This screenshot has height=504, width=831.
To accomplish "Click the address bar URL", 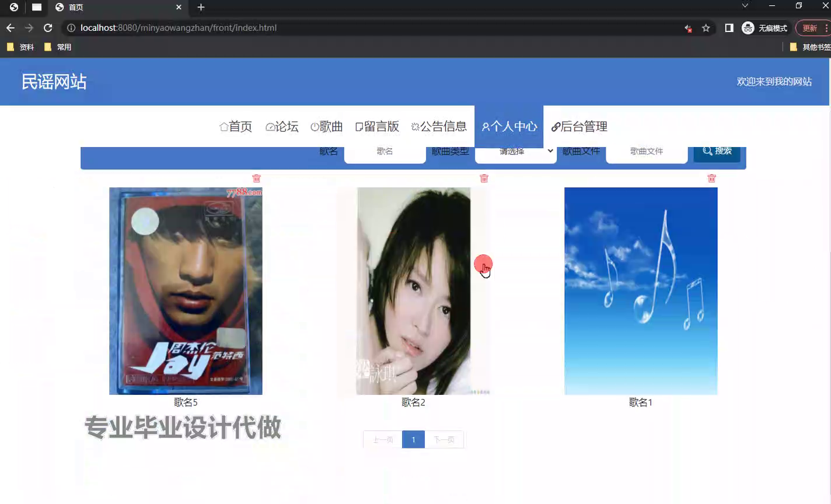I will (179, 28).
